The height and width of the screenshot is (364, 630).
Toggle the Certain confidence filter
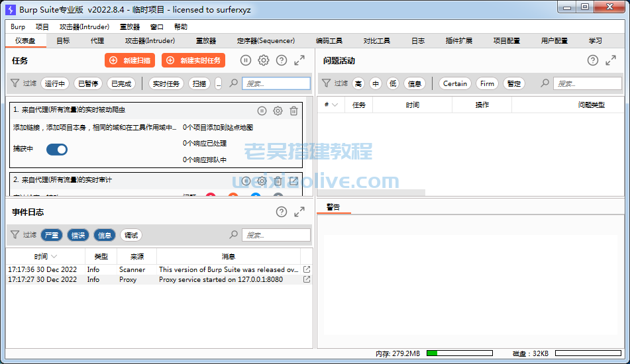455,83
